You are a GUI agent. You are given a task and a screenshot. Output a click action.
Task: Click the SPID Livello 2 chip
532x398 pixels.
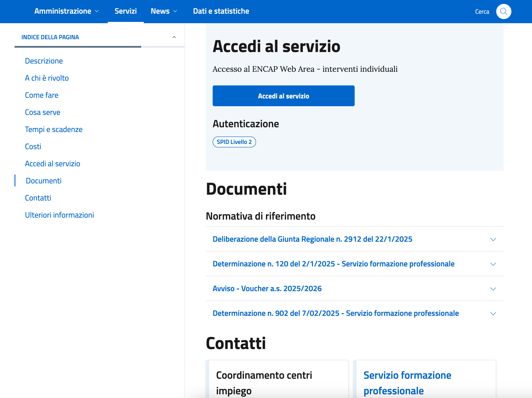[x=234, y=142]
